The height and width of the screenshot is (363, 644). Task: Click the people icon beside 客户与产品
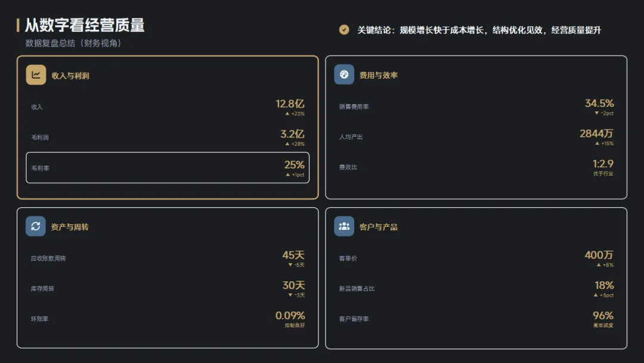click(x=344, y=226)
